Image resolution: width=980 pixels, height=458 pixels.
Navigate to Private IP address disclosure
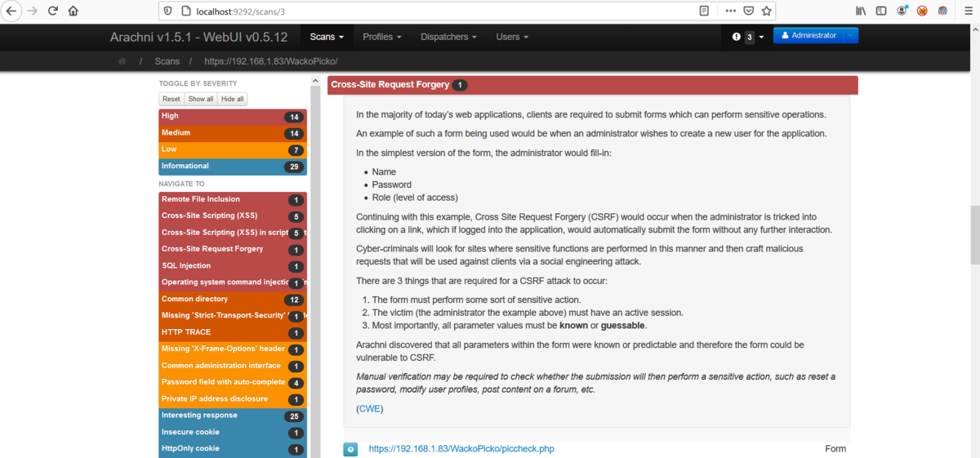click(x=233, y=399)
